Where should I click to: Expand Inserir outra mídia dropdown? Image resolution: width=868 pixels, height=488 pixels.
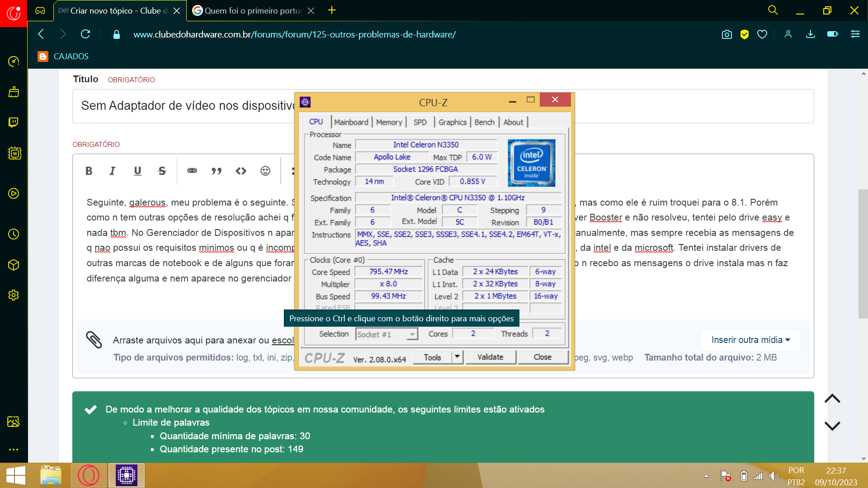click(x=750, y=340)
